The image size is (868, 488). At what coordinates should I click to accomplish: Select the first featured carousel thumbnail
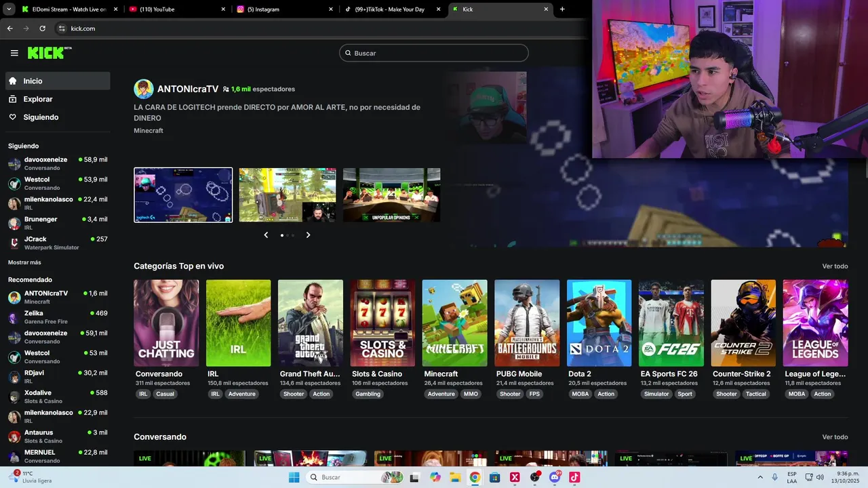[183, 195]
